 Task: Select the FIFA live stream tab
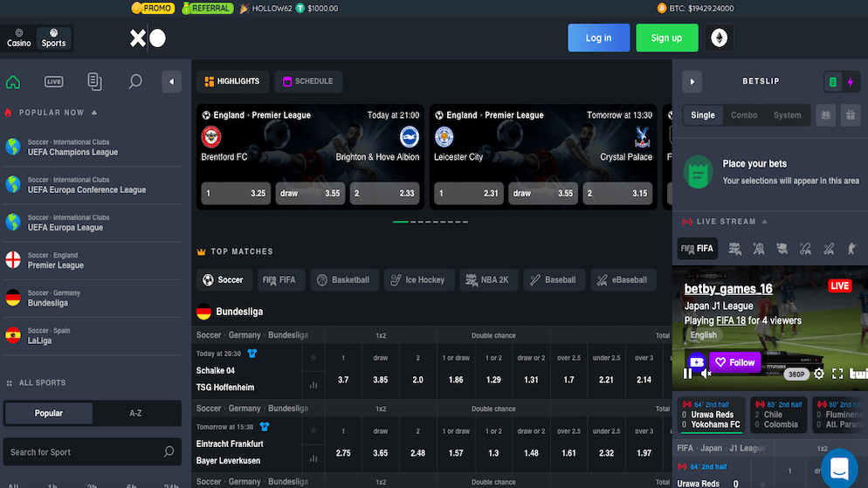[698, 249]
